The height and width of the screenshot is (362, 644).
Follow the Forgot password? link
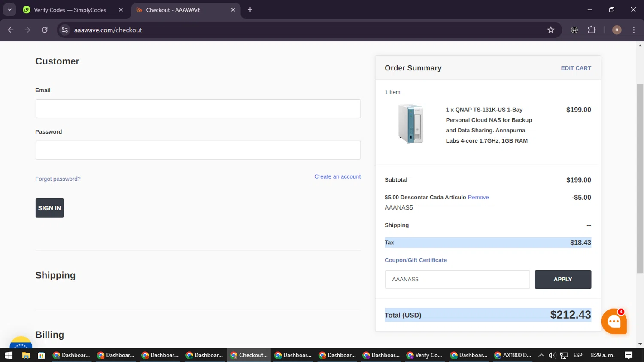(x=58, y=179)
